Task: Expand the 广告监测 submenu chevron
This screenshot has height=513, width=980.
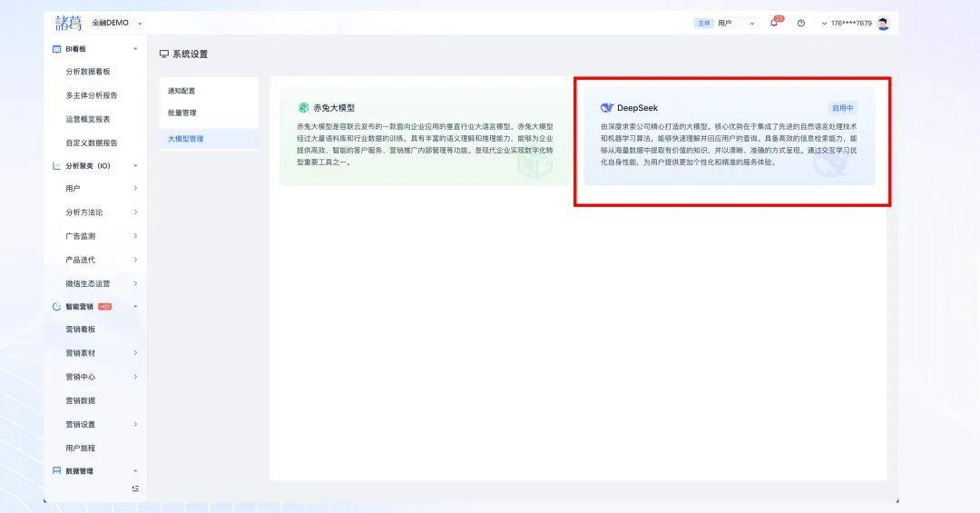Action: 135,236
